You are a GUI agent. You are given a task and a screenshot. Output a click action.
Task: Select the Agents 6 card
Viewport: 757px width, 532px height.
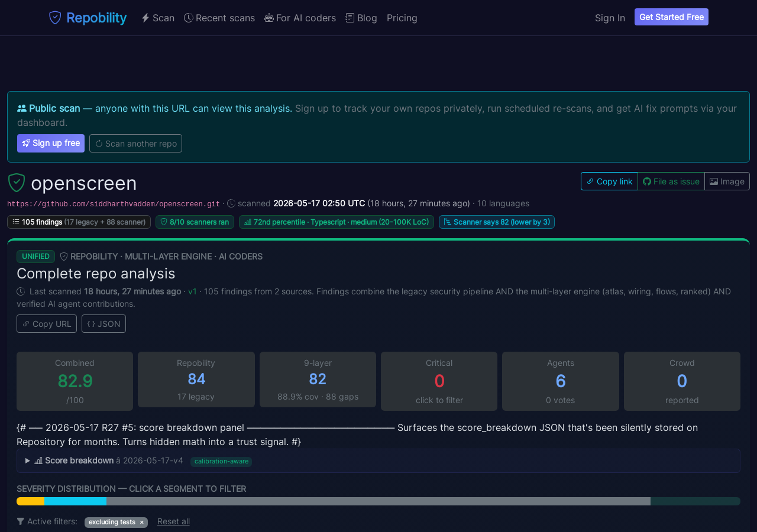(561, 381)
